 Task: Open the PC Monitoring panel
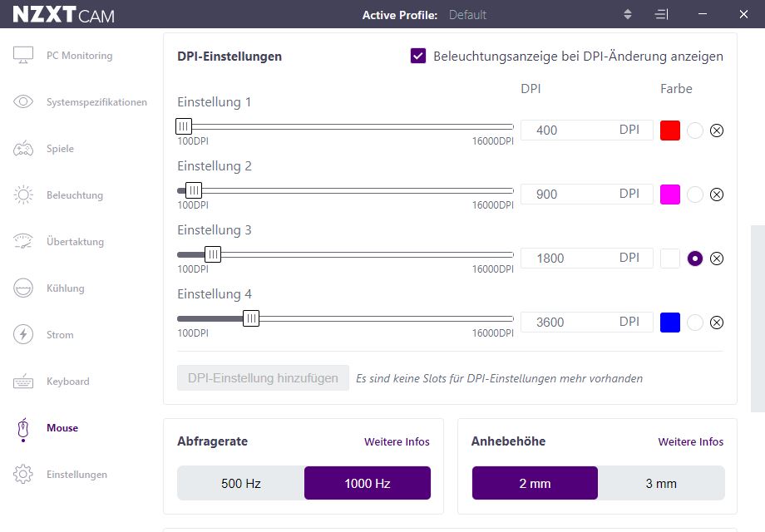[x=79, y=56]
